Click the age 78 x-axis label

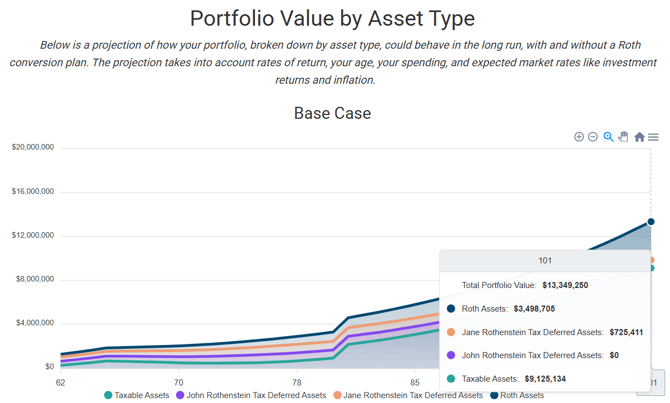click(x=296, y=382)
